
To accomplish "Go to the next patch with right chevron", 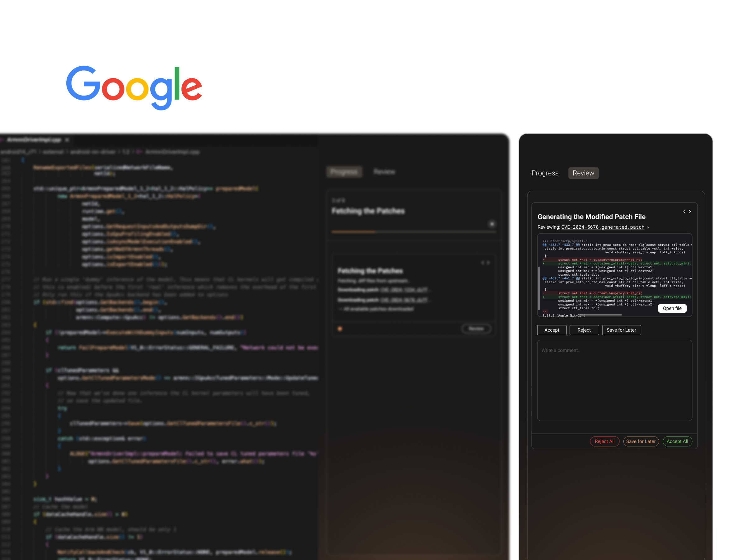I will pyautogui.click(x=690, y=212).
